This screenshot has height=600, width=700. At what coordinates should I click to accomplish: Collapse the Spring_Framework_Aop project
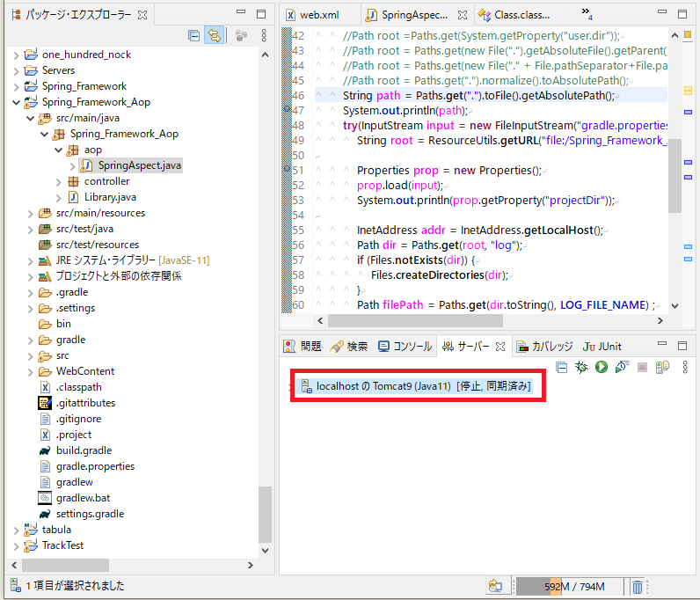[16, 102]
